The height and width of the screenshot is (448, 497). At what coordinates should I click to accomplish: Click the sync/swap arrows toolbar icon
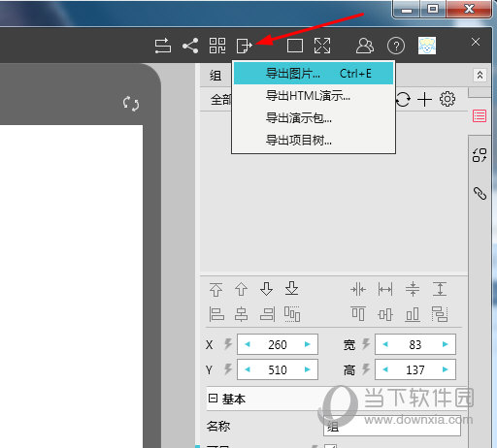pyautogui.click(x=163, y=46)
